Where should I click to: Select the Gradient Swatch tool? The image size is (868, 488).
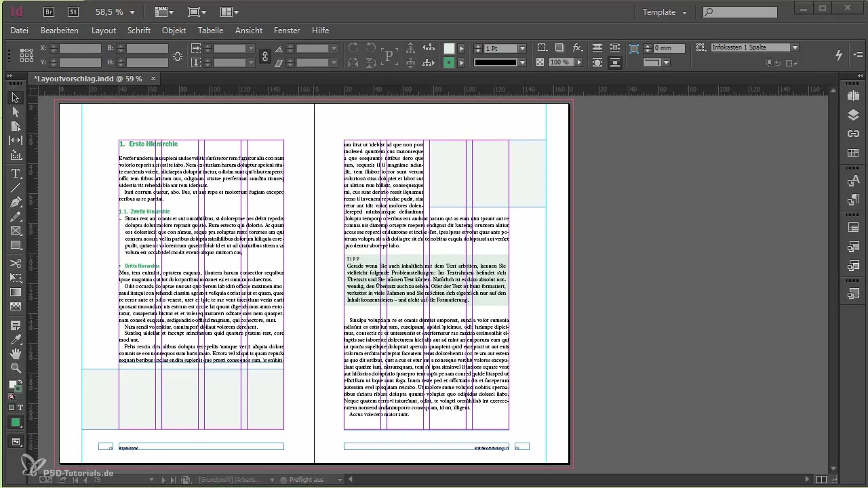pos(16,292)
